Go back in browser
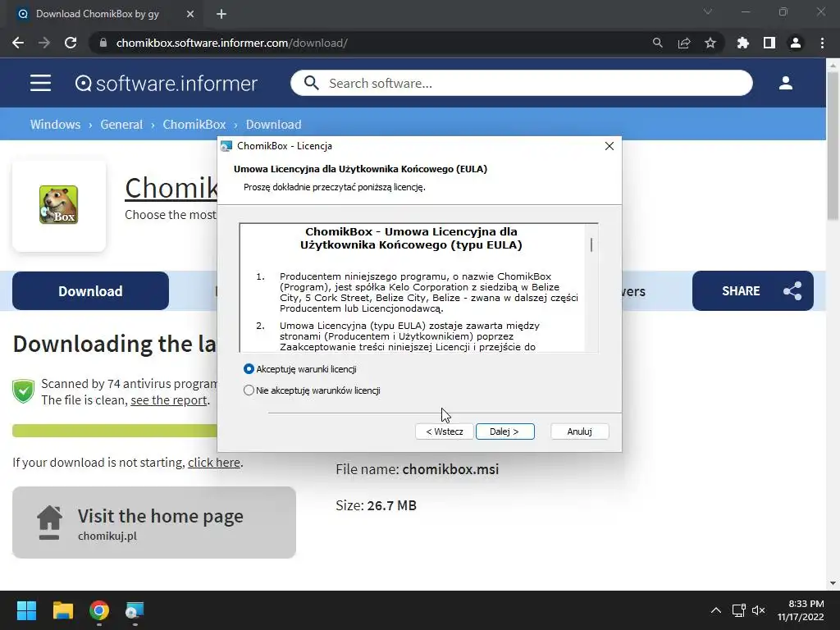The image size is (840, 630). (x=18, y=43)
